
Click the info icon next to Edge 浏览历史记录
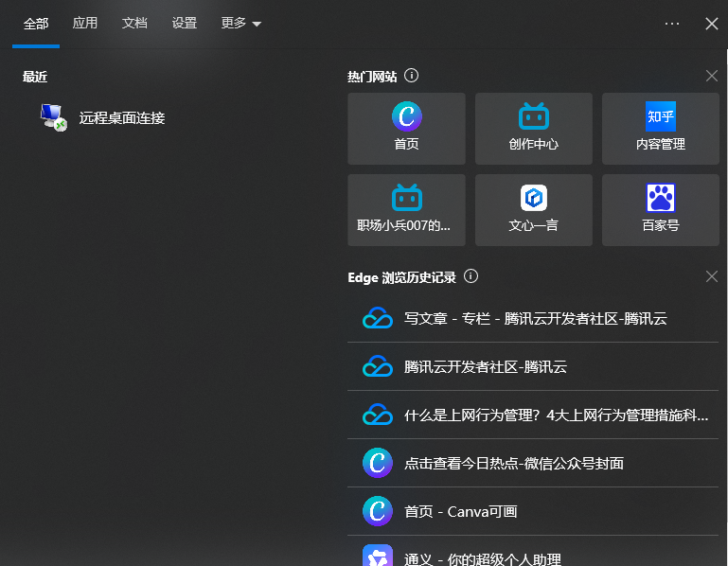click(471, 276)
